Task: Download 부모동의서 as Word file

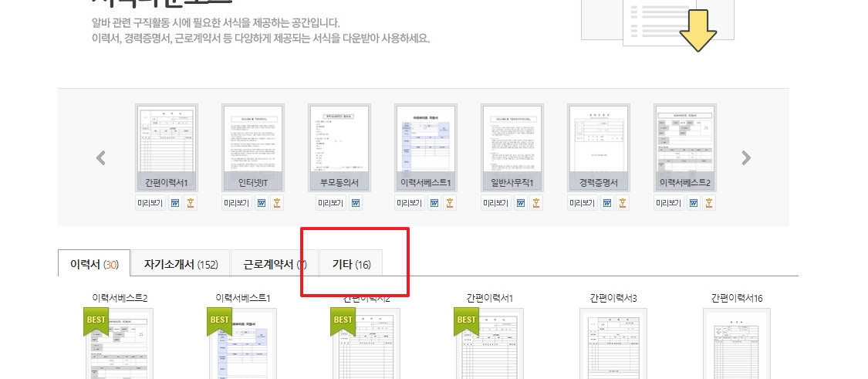Action: 356,203
